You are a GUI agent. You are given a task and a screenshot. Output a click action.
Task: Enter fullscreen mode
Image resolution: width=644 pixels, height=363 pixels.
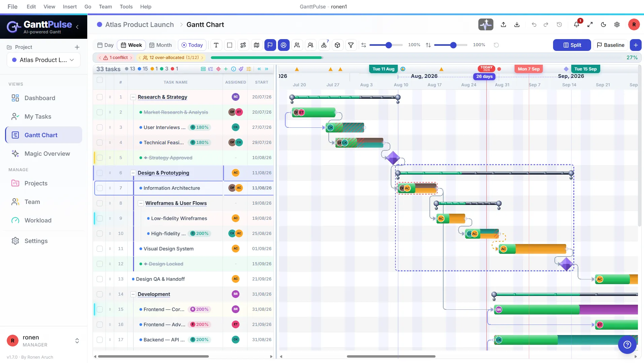590,25
